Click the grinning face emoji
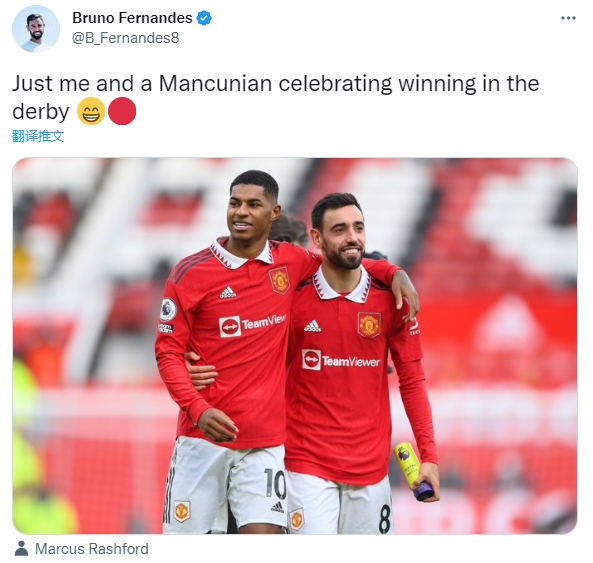 [x=91, y=111]
